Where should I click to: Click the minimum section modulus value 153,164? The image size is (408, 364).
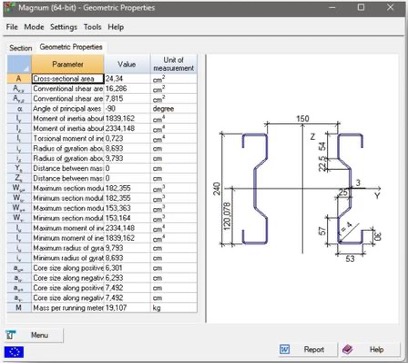(127, 218)
